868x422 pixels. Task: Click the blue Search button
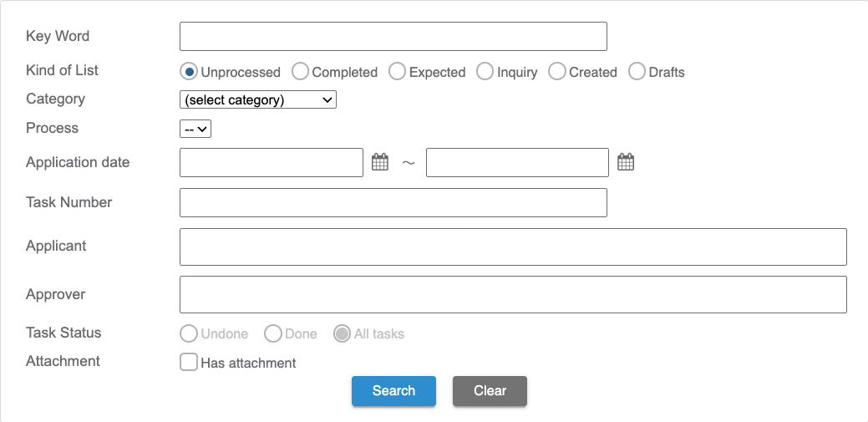click(x=393, y=391)
